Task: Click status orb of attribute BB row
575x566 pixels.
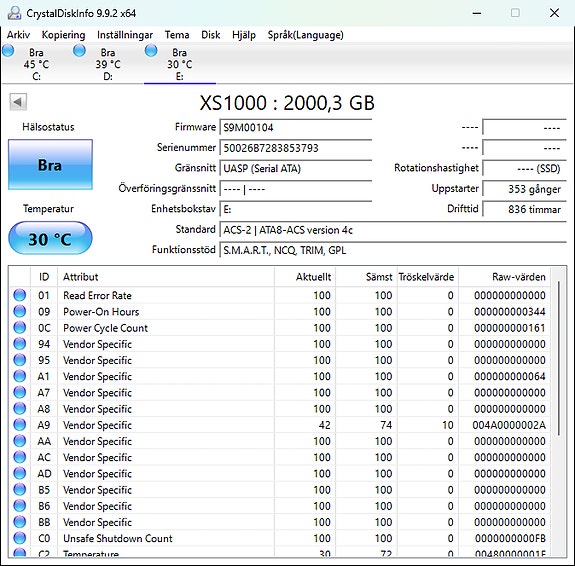Action: coord(19,522)
